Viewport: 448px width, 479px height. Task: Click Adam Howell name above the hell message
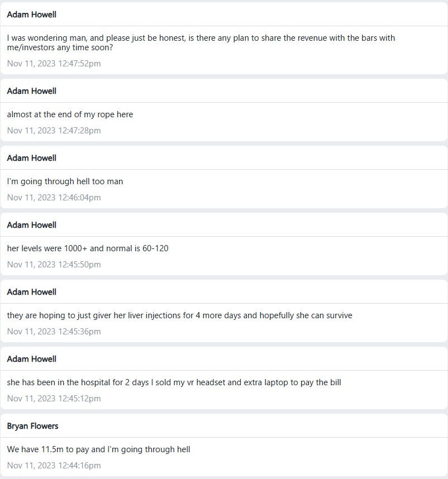pos(31,158)
